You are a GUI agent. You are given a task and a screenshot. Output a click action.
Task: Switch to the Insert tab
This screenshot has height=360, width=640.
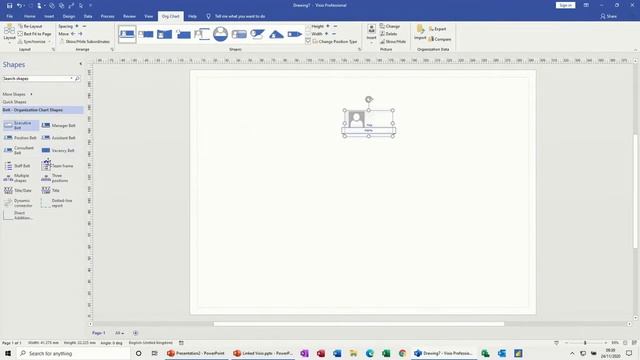tap(49, 16)
